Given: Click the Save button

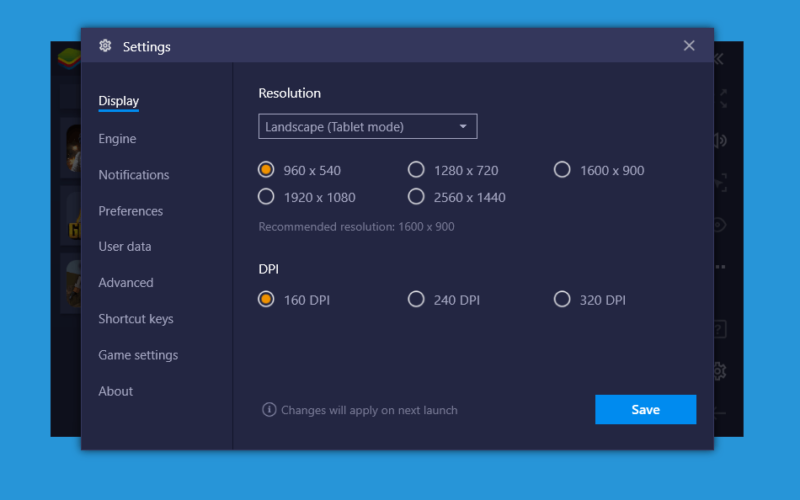Looking at the screenshot, I should coord(645,409).
